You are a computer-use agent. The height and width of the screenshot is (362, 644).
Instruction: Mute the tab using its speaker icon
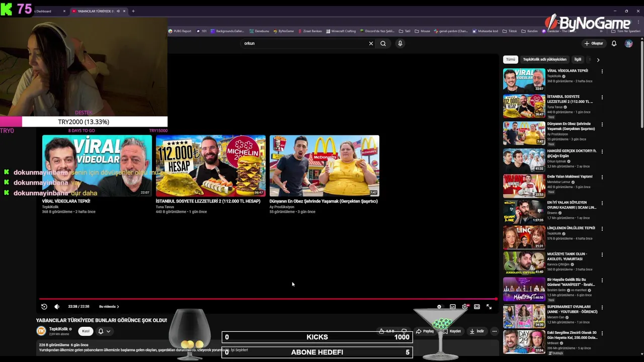pos(118,11)
